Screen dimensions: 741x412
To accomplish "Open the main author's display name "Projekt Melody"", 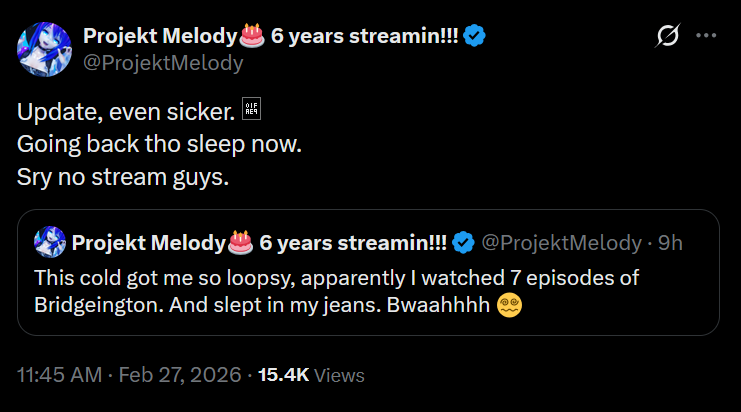I will coord(158,36).
